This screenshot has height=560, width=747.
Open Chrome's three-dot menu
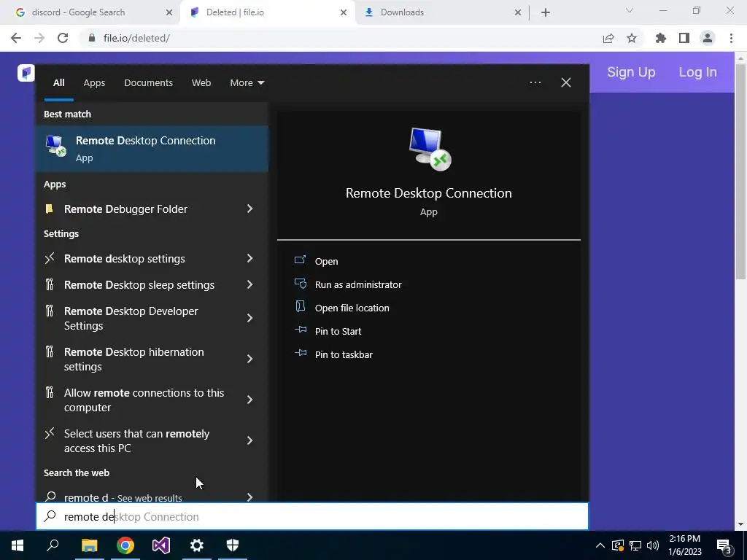[x=731, y=38]
